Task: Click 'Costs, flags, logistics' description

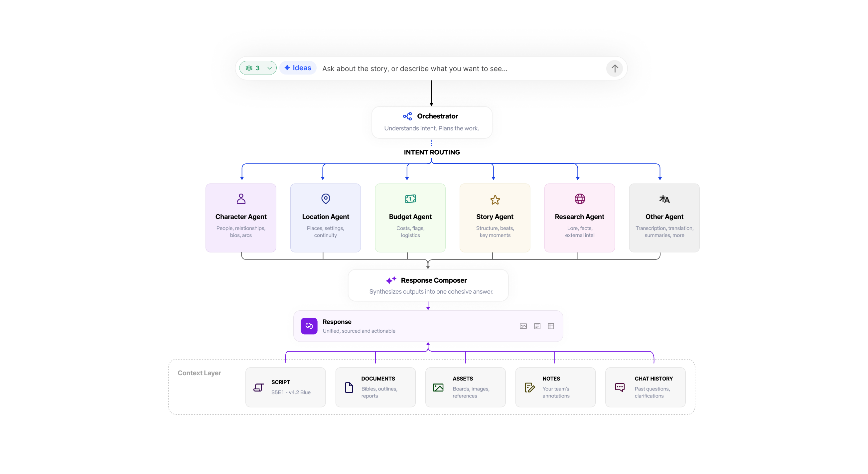Action: (410, 232)
